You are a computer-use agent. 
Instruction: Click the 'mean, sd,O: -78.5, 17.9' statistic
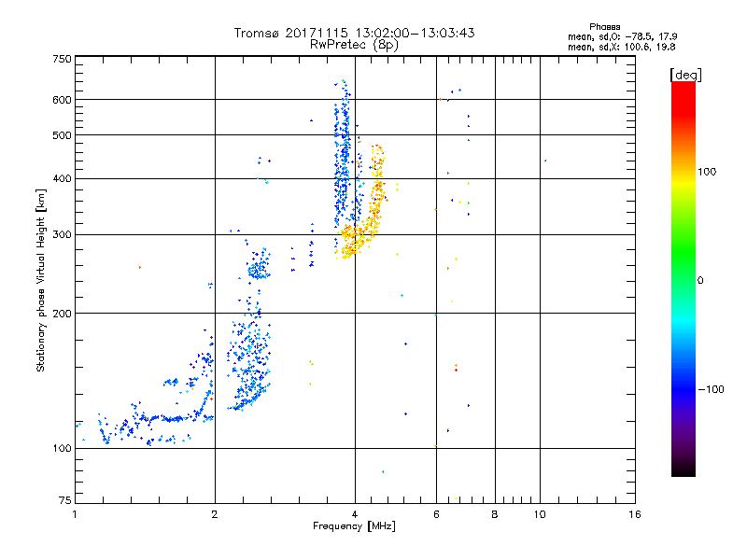point(622,36)
